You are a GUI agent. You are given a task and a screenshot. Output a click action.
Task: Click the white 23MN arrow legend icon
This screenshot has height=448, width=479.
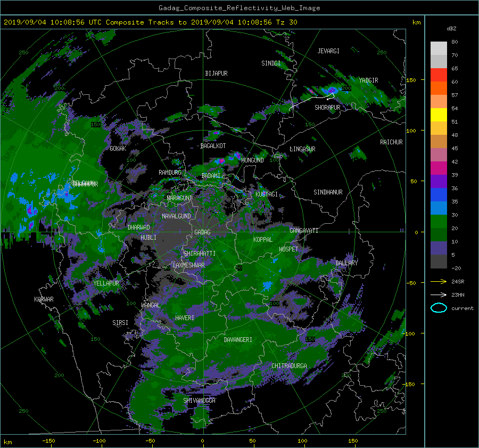(439, 295)
